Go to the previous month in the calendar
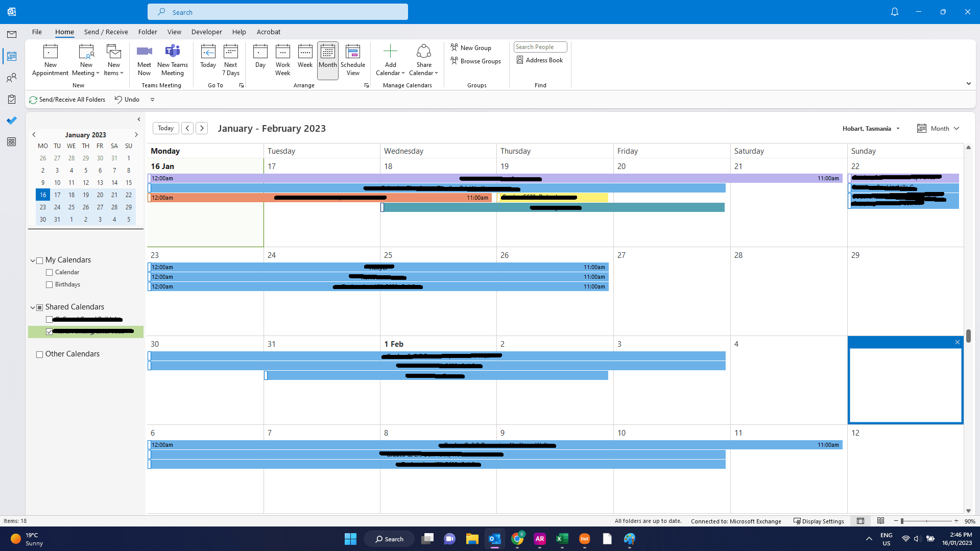 coord(187,128)
